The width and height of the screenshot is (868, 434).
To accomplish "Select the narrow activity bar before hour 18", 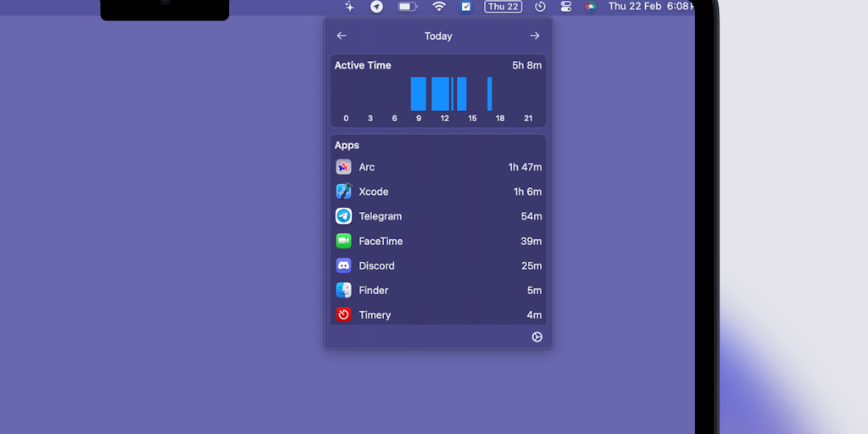I will coord(489,94).
